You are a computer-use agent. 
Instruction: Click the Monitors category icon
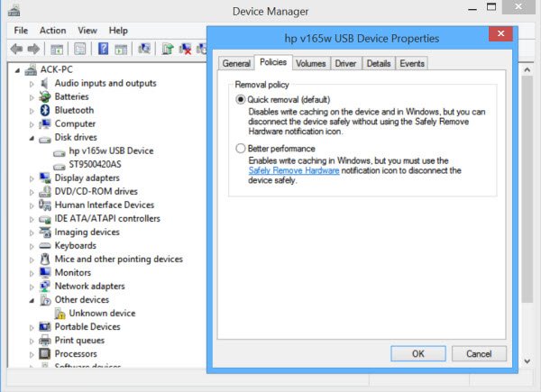(45, 272)
